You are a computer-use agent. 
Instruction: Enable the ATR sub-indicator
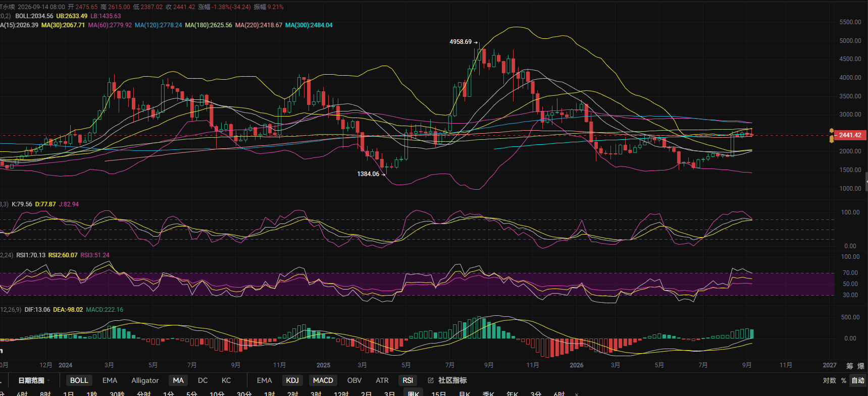(x=382, y=380)
